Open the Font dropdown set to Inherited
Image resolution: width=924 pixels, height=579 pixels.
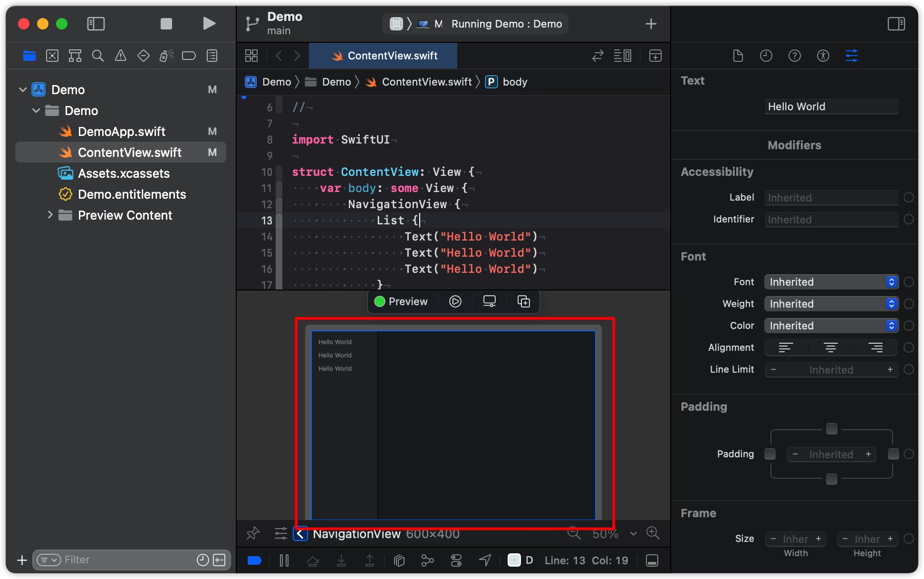click(x=831, y=282)
